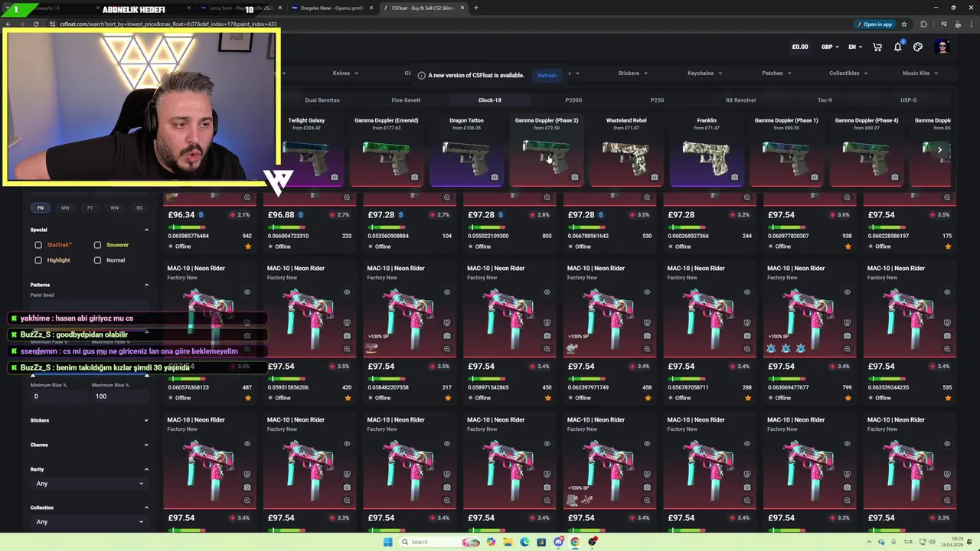980x551 pixels.
Task: Toggle the FT wear filter
Action: [x=90, y=207]
